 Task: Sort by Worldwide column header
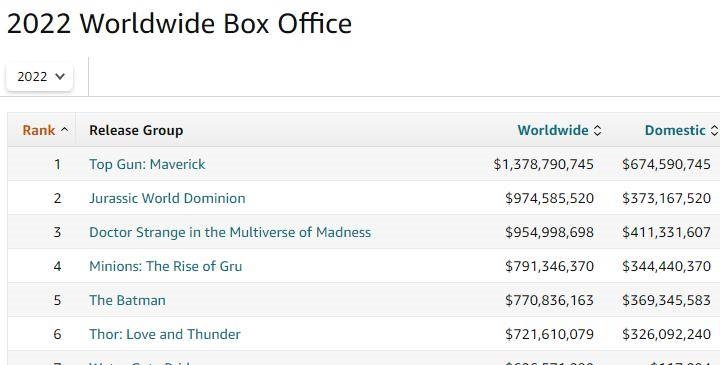553,130
